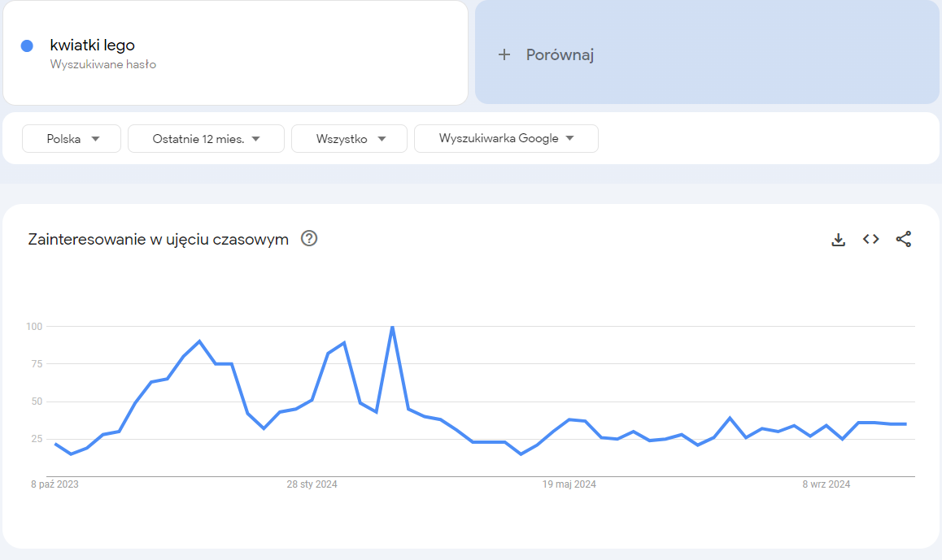This screenshot has height=560, width=942.
Task: Change search type via 'Wyszukiwarka Google' dropdown
Action: [506, 138]
